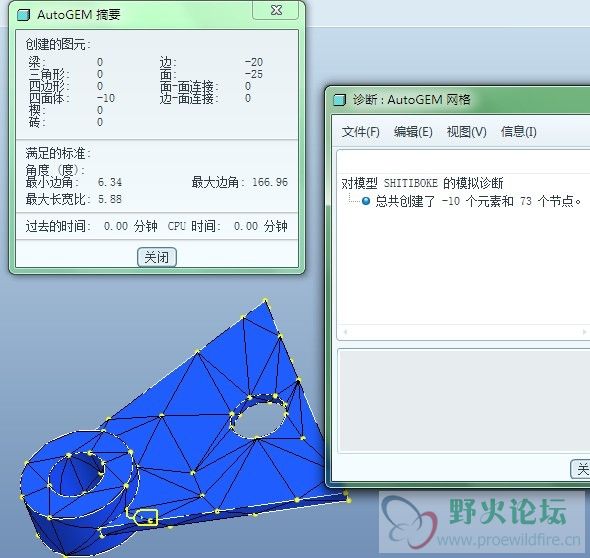Screen dimensions: 590x558
Task: Open the 编辑(E) menu
Action: coord(413,132)
